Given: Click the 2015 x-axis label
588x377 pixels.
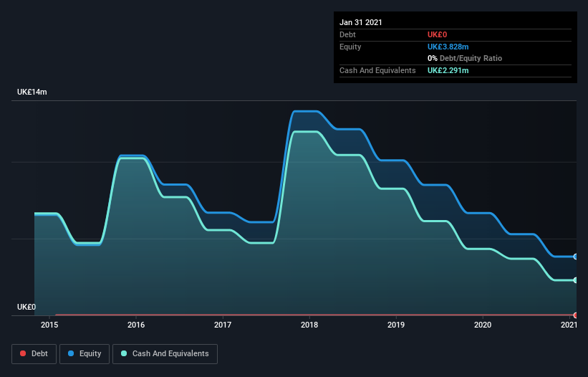Looking at the screenshot, I should point(49,325).
